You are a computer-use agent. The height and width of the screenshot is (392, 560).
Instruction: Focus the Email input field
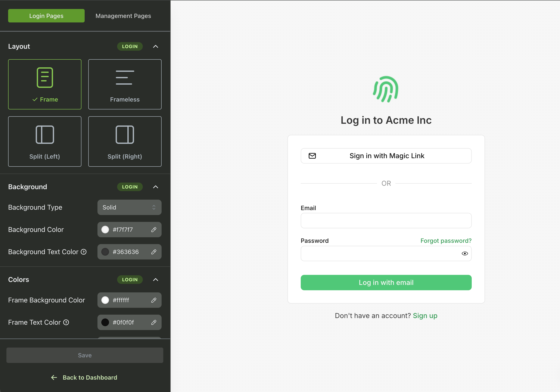coord(386,221)
